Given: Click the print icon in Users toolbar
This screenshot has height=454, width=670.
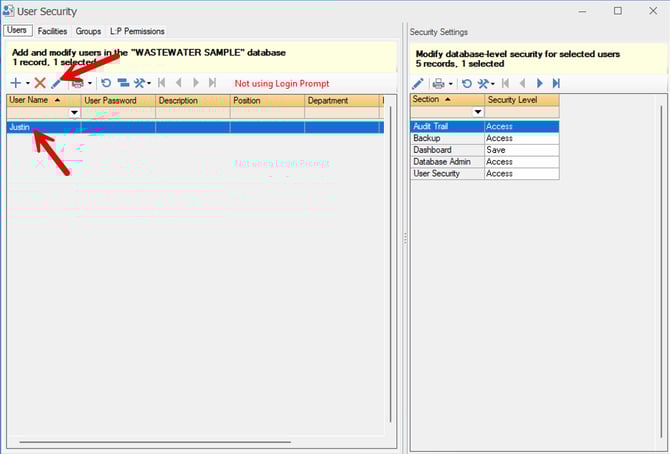Looking at the screenshot, I should coord(77,83).
